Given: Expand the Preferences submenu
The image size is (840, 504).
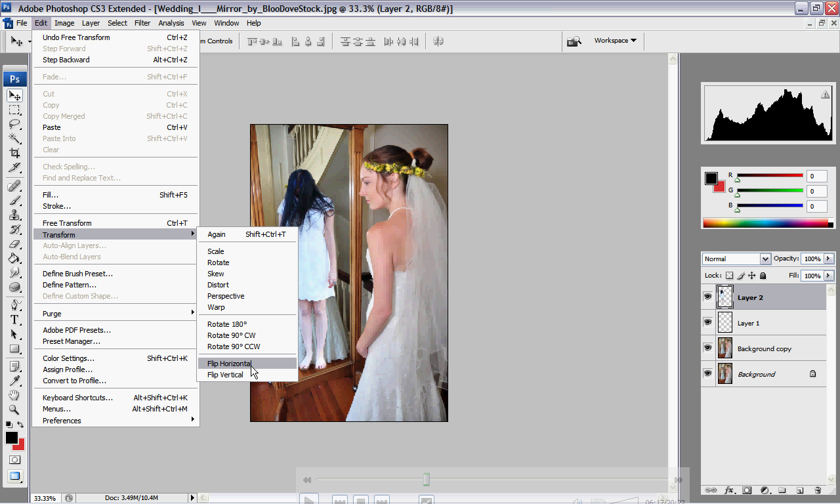Looking at the screenshot, I should coord(115,421).
